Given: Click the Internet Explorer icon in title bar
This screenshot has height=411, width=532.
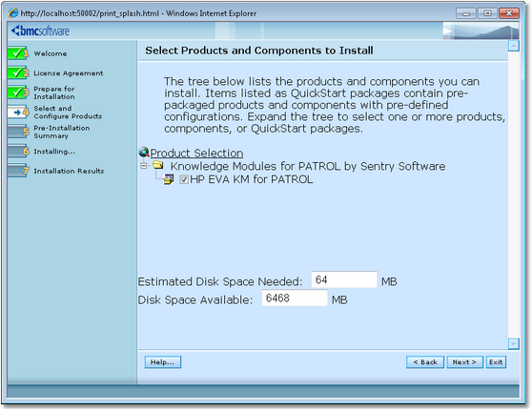Looking at the screenshot, I should (x=13, y=13).
